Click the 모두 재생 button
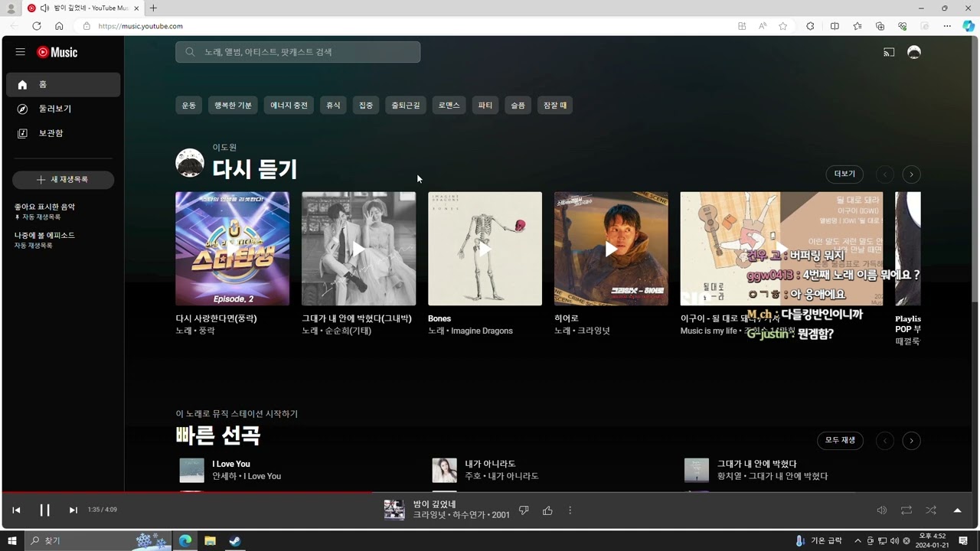Viewport: 980px width, 551px height. [x=840, y=441]
